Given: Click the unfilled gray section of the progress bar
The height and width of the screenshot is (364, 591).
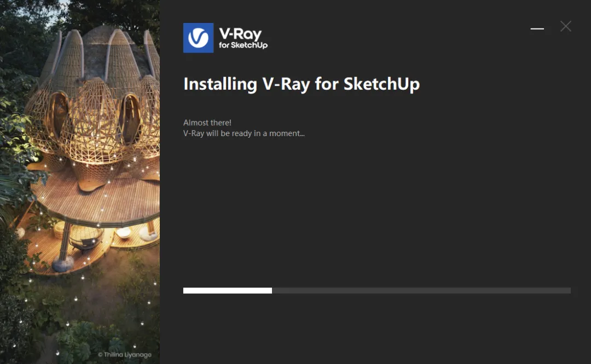Looking at the screenshot, I should [421, 290].
